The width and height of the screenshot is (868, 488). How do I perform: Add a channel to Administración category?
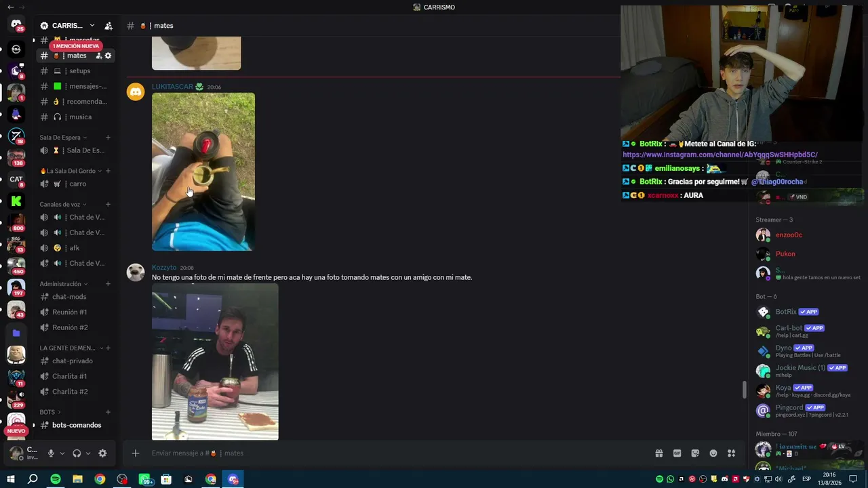pyautogui.click(x=108, y=284)
